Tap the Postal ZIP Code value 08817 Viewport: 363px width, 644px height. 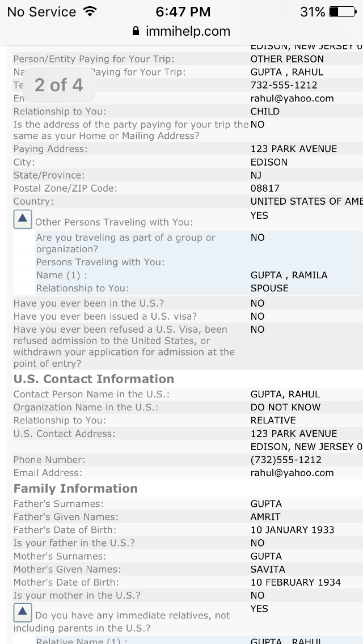click(265, 188)
